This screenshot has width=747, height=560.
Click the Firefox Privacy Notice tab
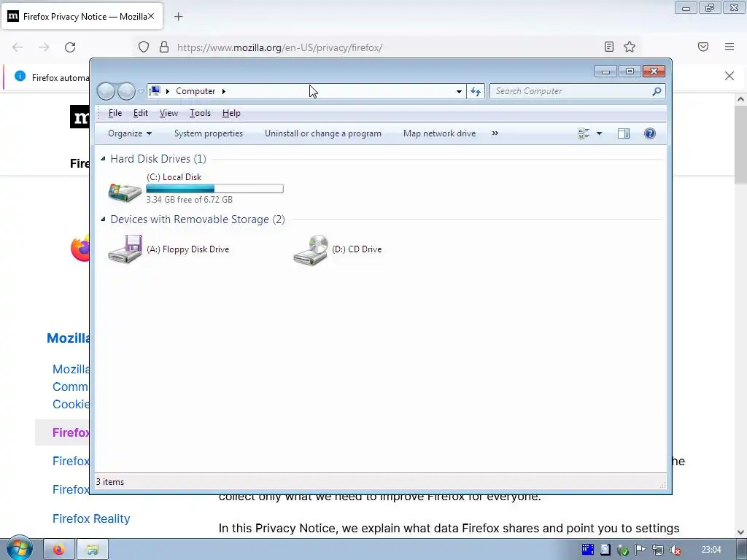click(82, 16)
